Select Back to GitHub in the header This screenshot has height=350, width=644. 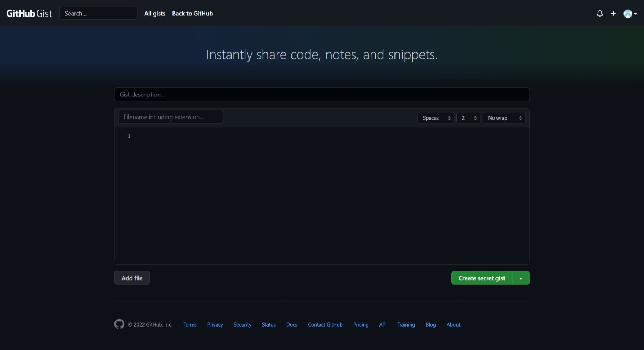pos(192,14)
